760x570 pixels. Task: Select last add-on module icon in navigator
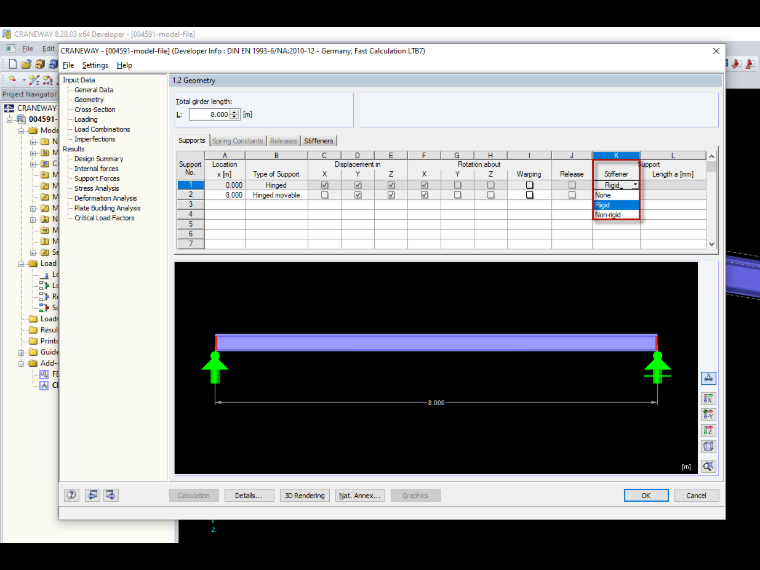pyautogui.click(x=44, y=385)
